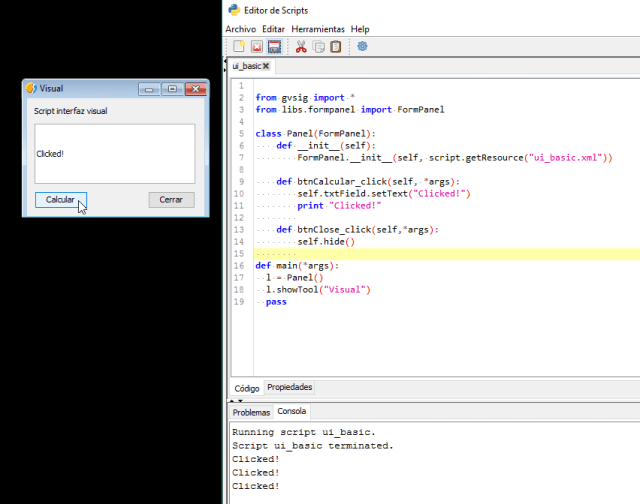
Task: Switch to the Propiedades tab
Action: [x=289, y=388]
